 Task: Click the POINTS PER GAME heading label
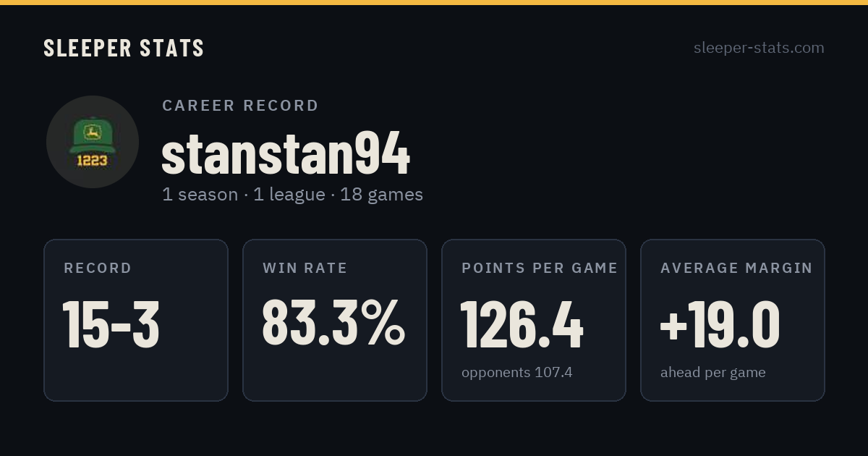coord(540,269)
